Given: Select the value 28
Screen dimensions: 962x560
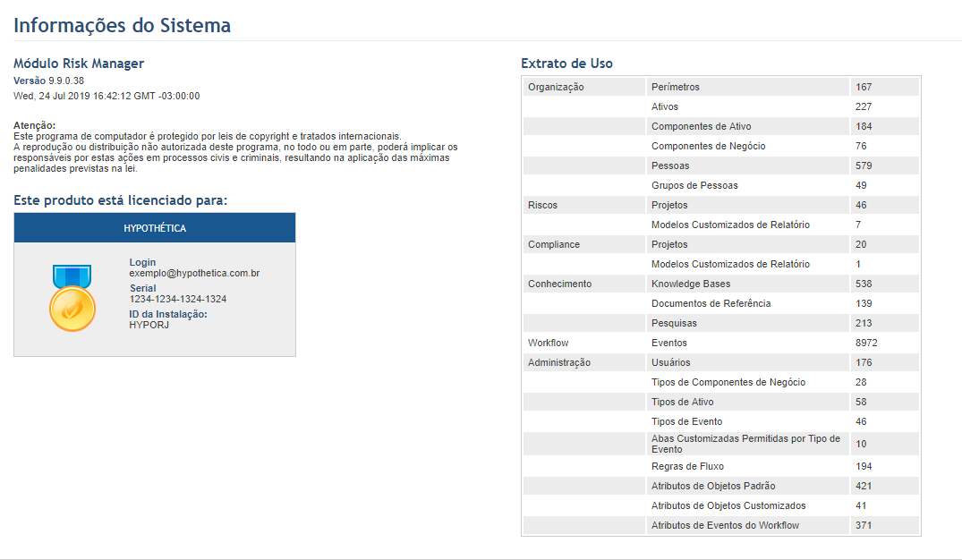Looking at the screenshot, I should [862, 381].
